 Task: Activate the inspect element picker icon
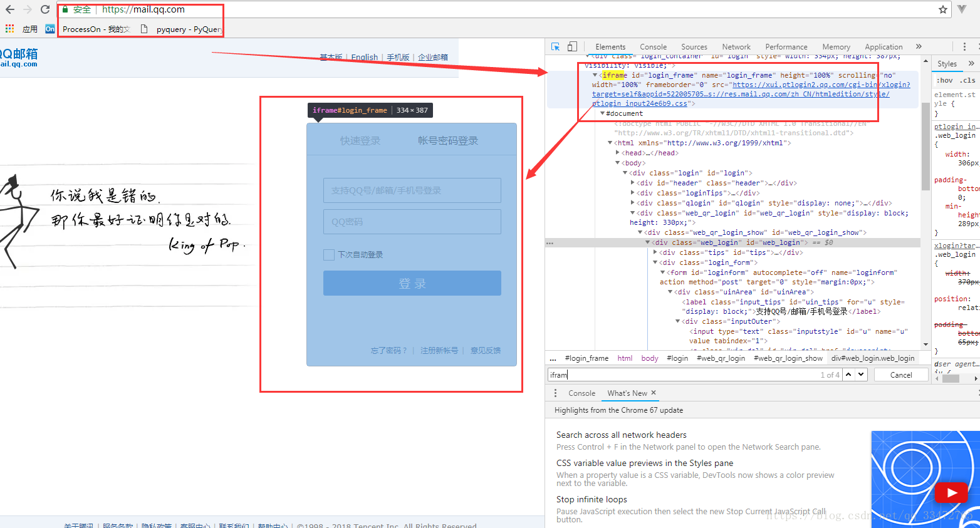pyautogui.click(x=555, y=46)
